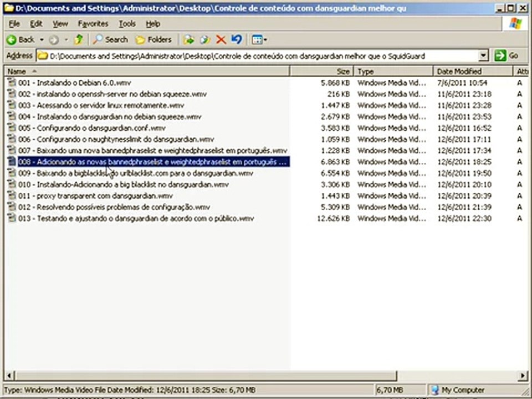The image size is (532, 399).
Task: Click icon of 011 - proxy transparent file
Action: (12, 196)
